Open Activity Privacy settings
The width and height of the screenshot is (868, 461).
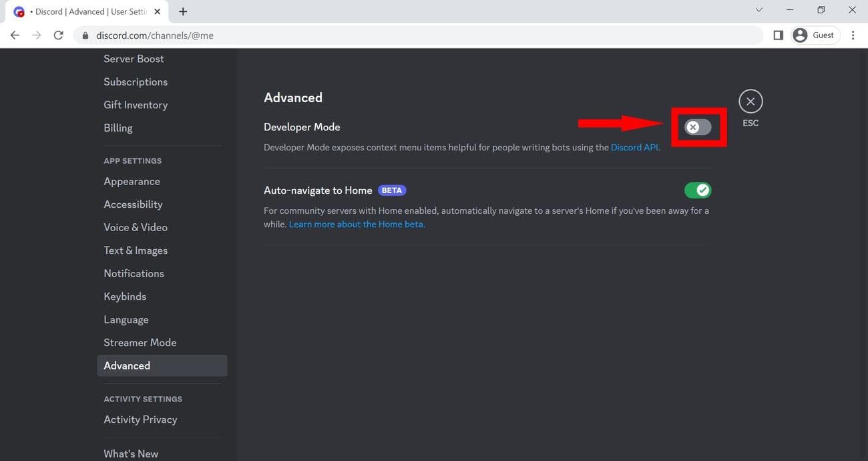tap(140, 419)
